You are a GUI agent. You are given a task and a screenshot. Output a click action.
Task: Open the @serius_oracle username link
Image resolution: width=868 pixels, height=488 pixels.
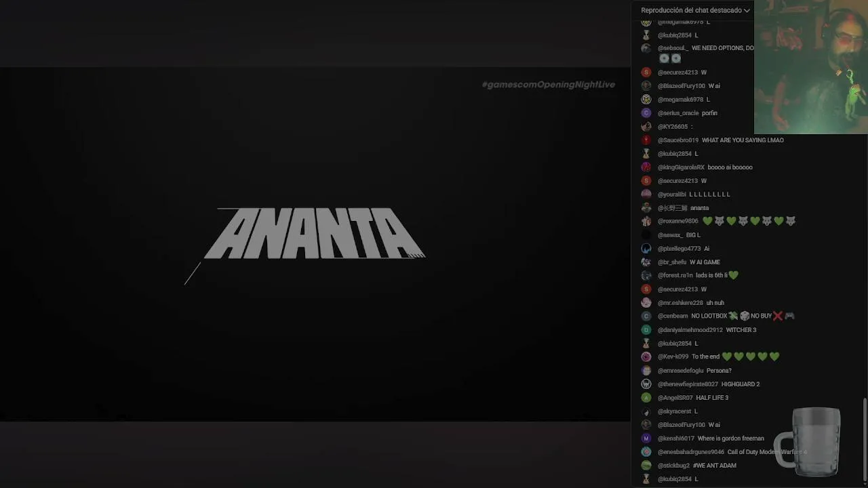pyautogui.click(x=678, y=113)
